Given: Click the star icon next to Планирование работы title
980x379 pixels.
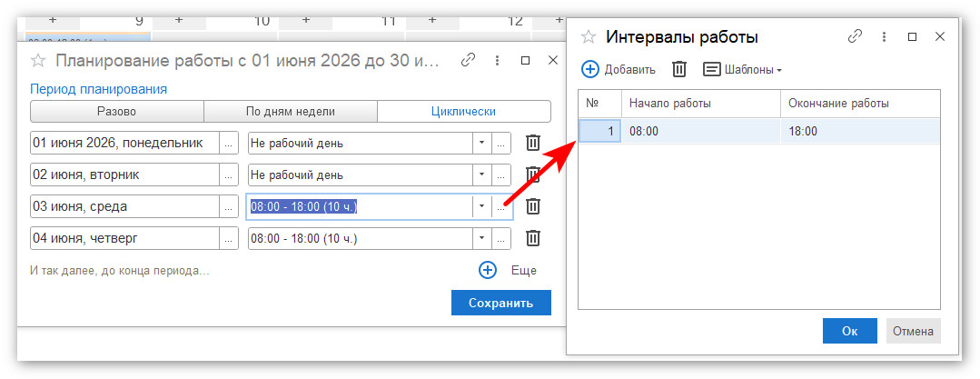Looking at the screenshot, I should pos(38,61).
